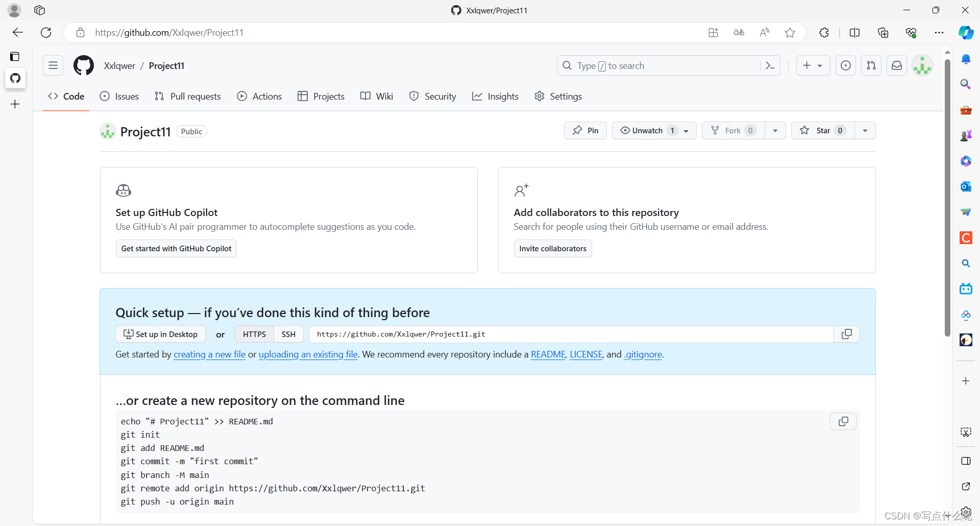Open your profile avatar menu

(x=923, y=65)
